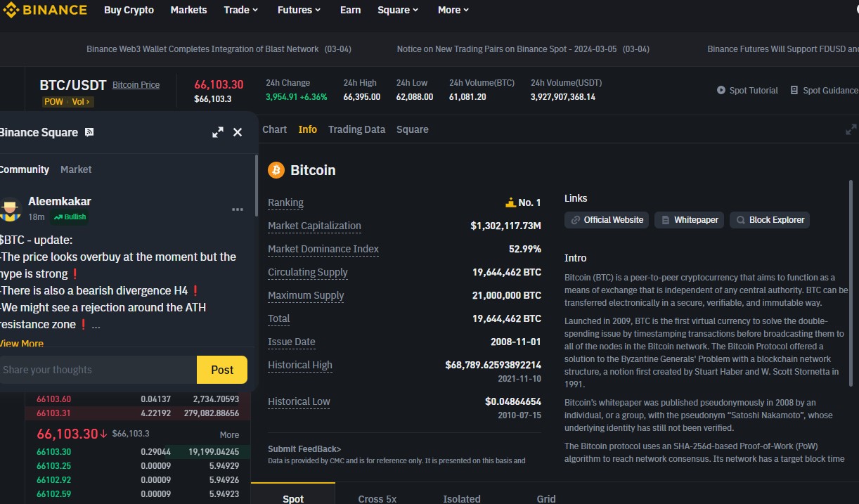Image resolution: width=859 pixels, height=504 pixels.
Task: Open the Bitcoin Whitepaper
Action: coord(690,220)
